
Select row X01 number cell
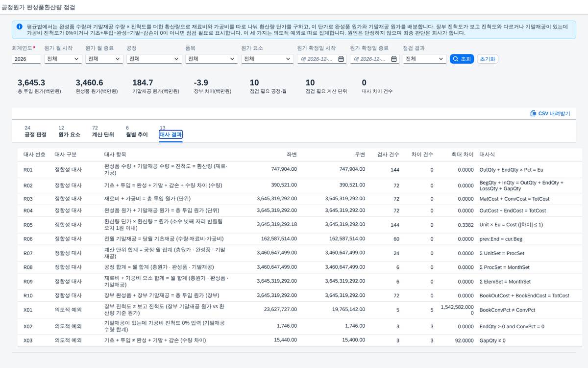[x=28, y=310]
